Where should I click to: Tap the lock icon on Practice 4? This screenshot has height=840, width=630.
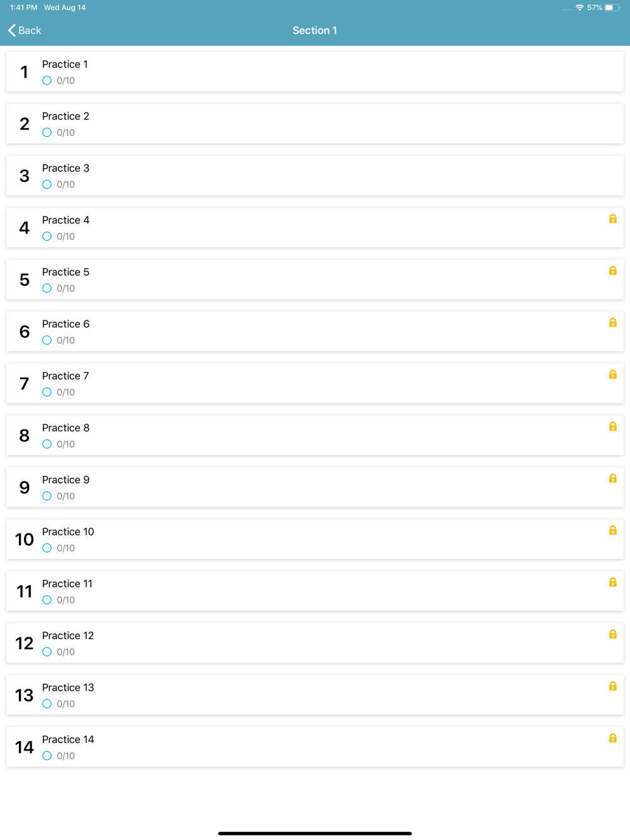(x=612, y=219)
